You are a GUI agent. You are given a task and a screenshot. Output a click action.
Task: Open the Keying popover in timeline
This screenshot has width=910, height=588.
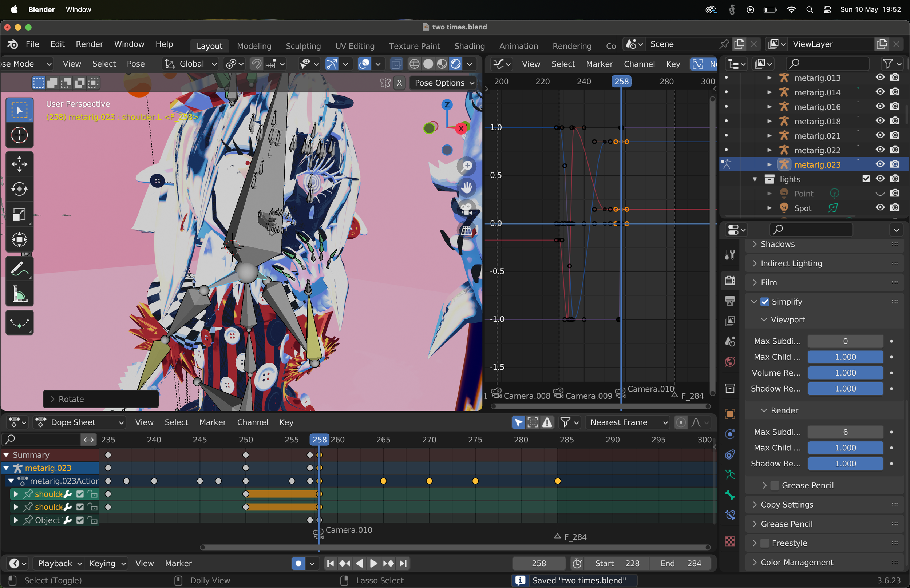[x=106, y=564]
